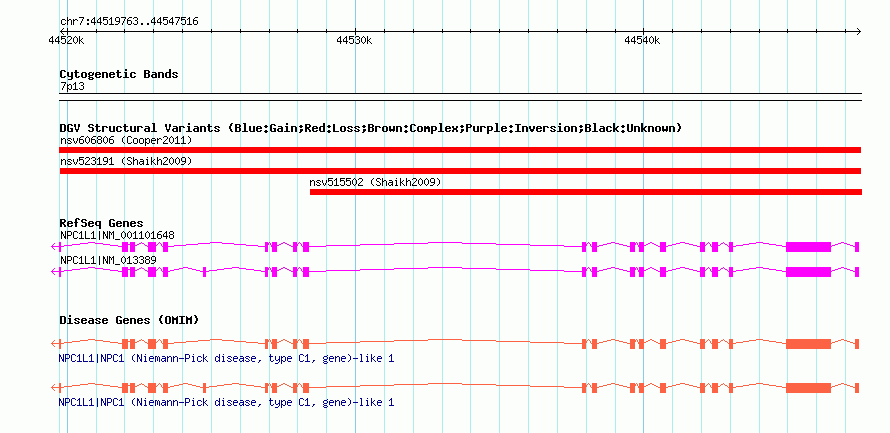The width and height of the screenshot is (890, 433).
Task: Click the NPC1L1|NM_013389 transcript label
Action: click(x=108, y=260)
